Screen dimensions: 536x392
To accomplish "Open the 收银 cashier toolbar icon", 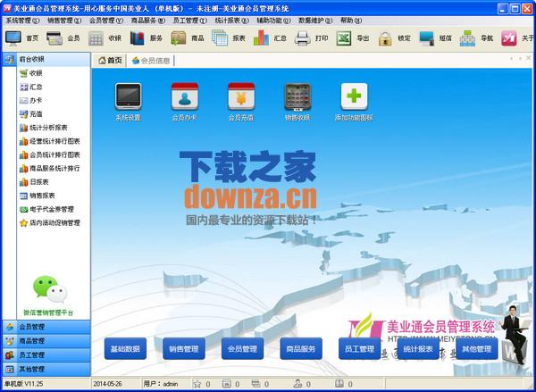I will [96, 38].
